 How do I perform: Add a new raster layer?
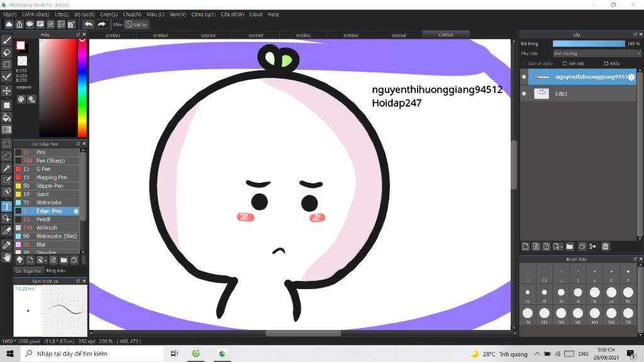(525, 246)
